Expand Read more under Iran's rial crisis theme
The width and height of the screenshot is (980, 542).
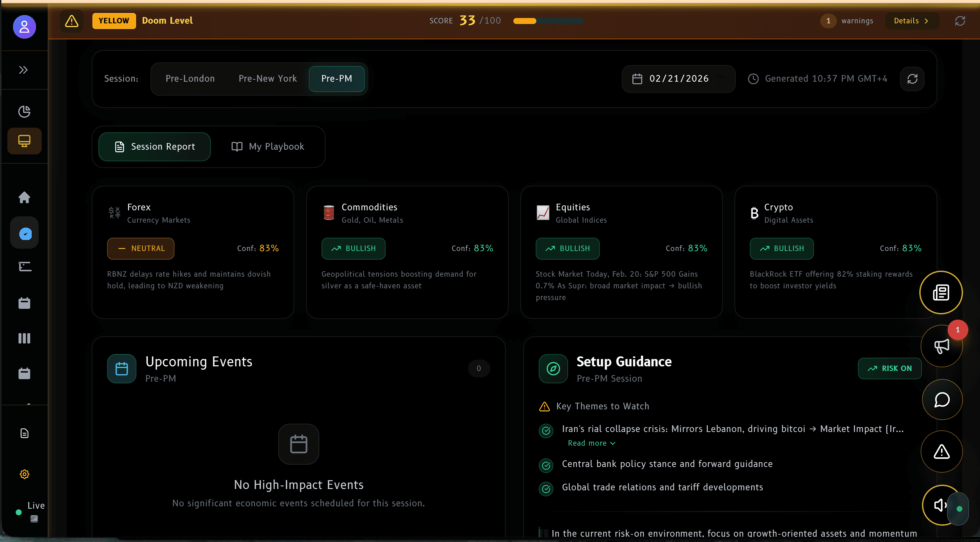591,443
